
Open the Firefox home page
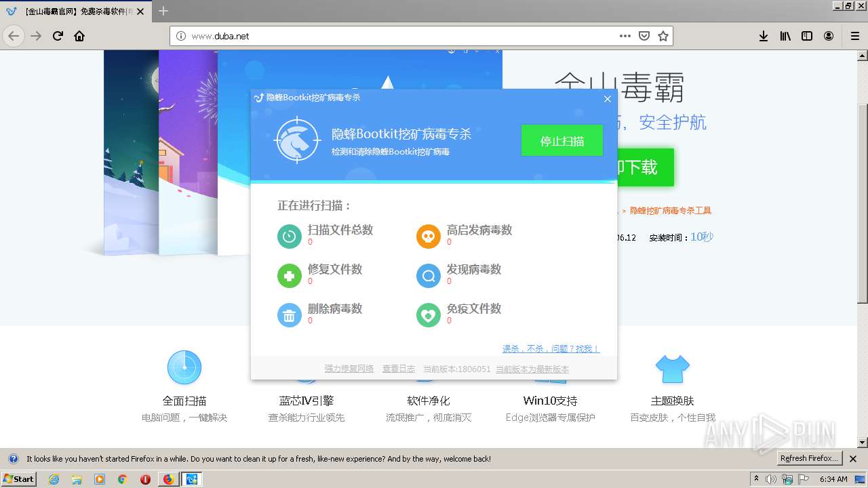[x=79, y=36]
